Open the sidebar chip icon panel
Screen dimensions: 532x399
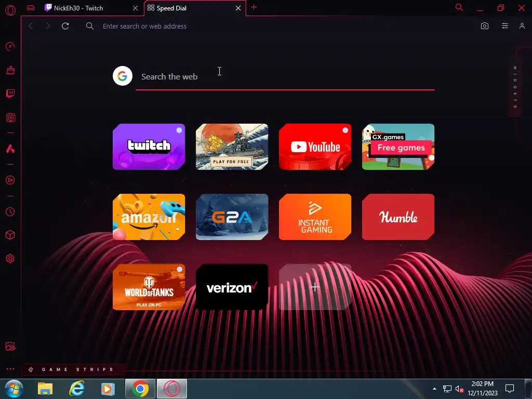pos(10,117)
